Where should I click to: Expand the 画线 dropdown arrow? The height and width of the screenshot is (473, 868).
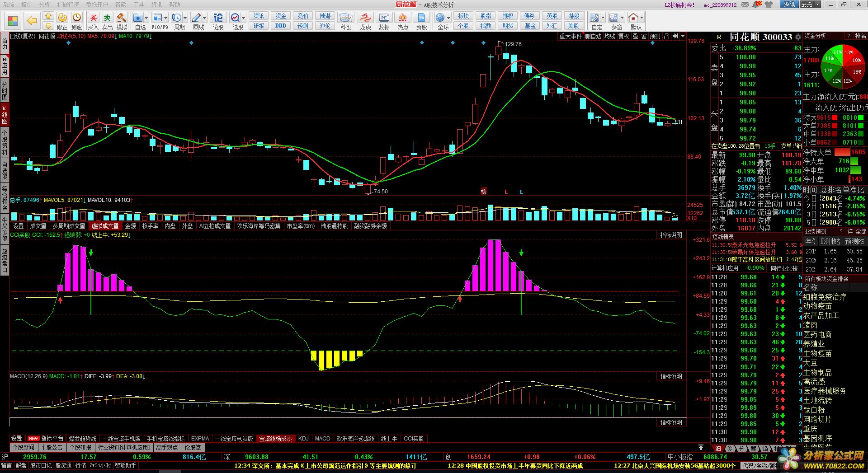[x=205, y=18]
